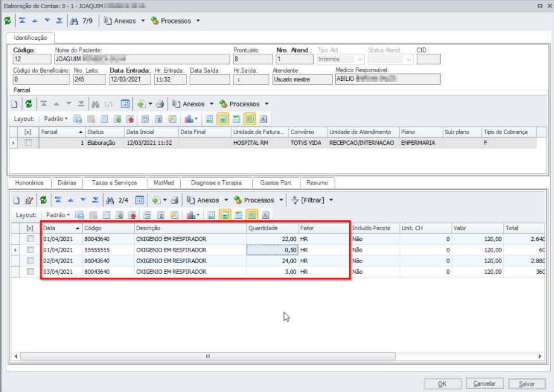Image resolution: width=554 pixels, height=392 pixels.
Task: Open the Tipo Atd. Internos combo box
Action: pyautogui.click(x=360, y=59)
